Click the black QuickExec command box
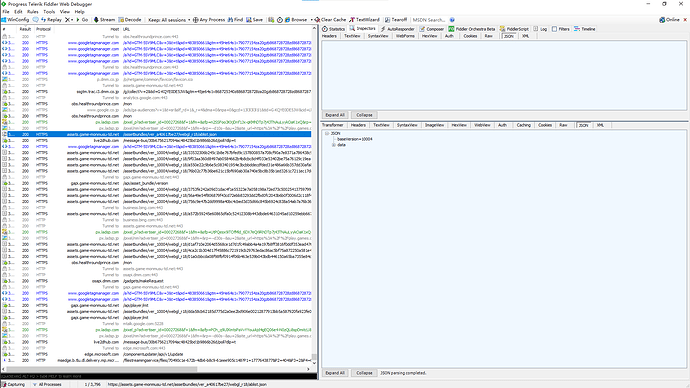 tap(158, 377)
